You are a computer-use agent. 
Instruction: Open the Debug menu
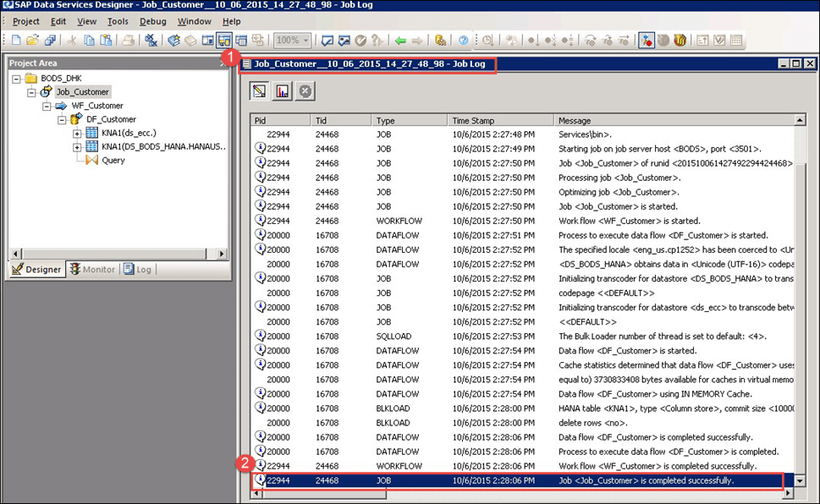coord(153,21)
